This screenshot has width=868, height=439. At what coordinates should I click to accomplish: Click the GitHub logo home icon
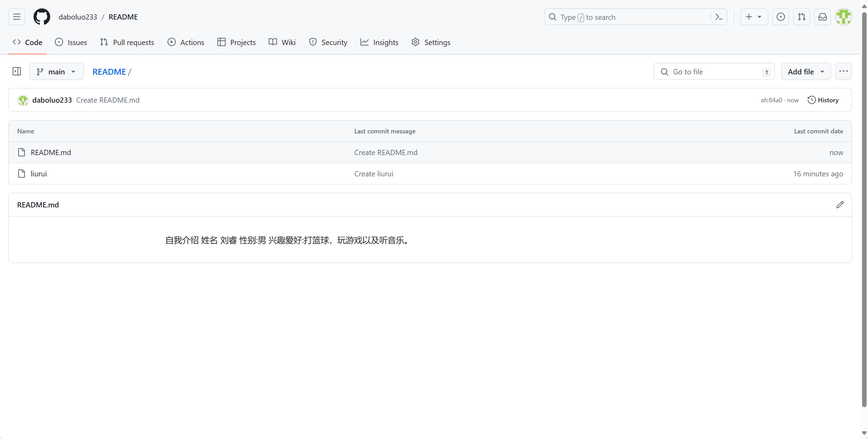(42, 17)
